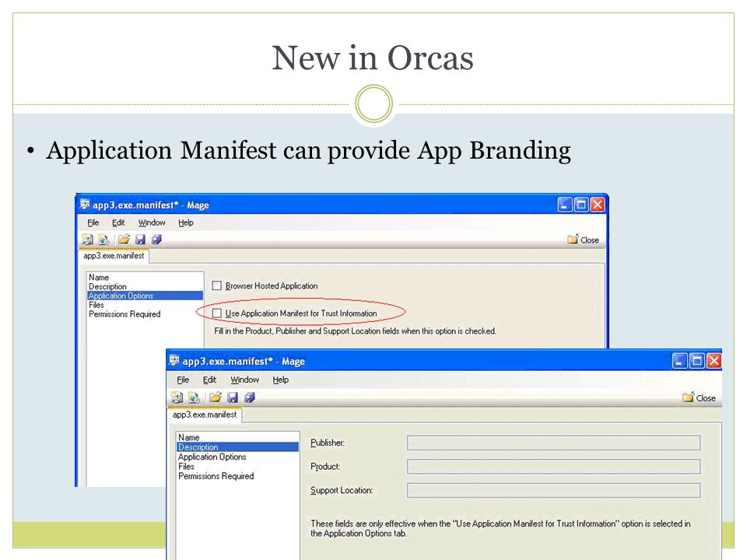Click Save All icon in front Mage window
Image resolution: width=747 pixels, height=560 pixels.
point(250,397)
